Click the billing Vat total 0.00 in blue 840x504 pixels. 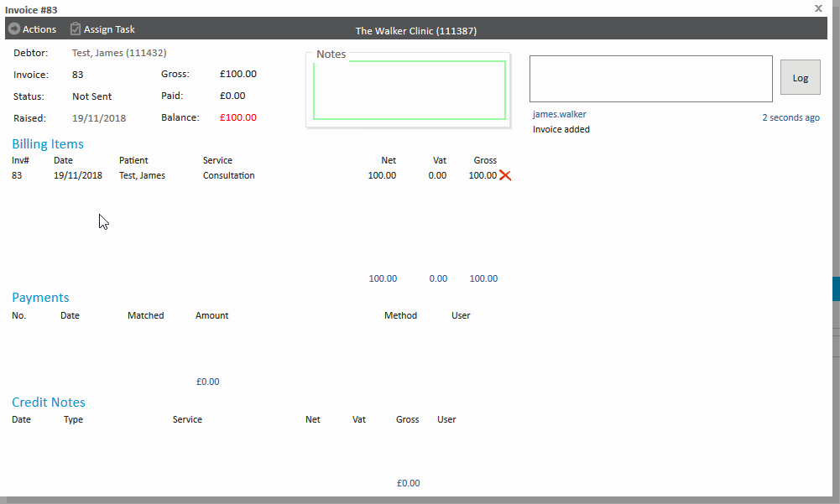pyautogui.click(x=438, y=278)
